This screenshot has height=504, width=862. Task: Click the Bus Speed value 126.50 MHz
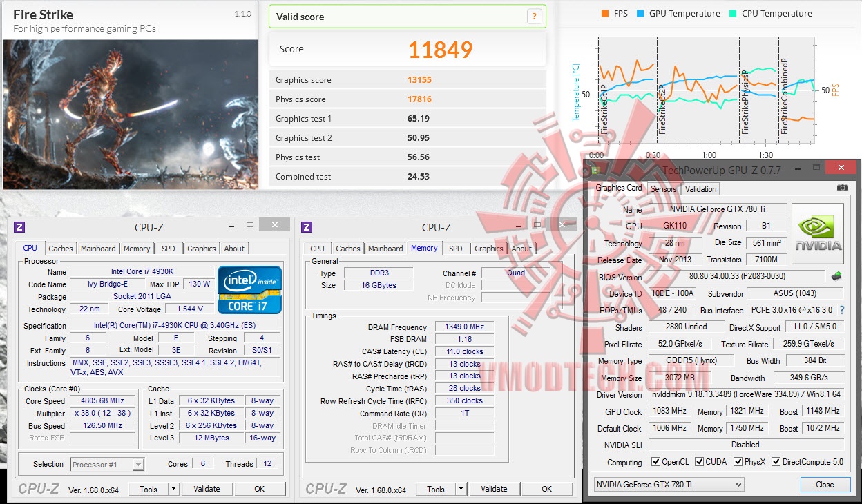pyautogui.click(x=102, y=425)
